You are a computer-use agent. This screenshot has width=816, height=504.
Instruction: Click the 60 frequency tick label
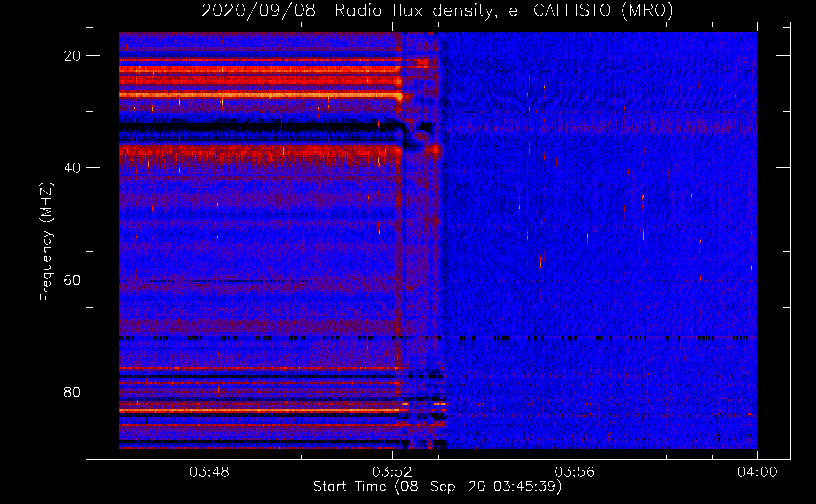coord(72,280)
